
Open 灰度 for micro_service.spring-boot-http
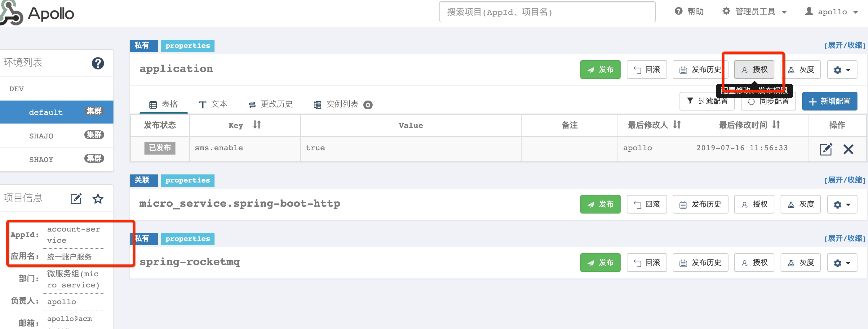pos(801,204)
